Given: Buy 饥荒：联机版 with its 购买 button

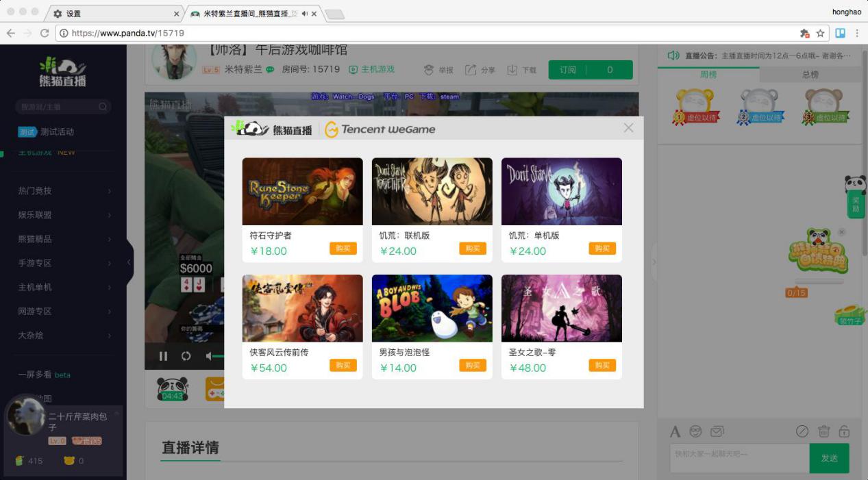Looking at the screenshot, I should 471,249.
